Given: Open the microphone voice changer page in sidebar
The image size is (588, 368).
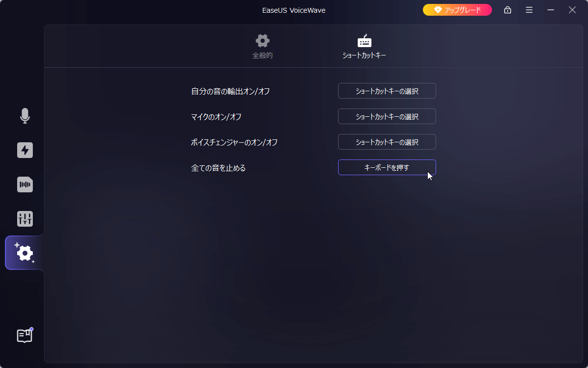Looking at the screenshot, I should pos(25,116).
